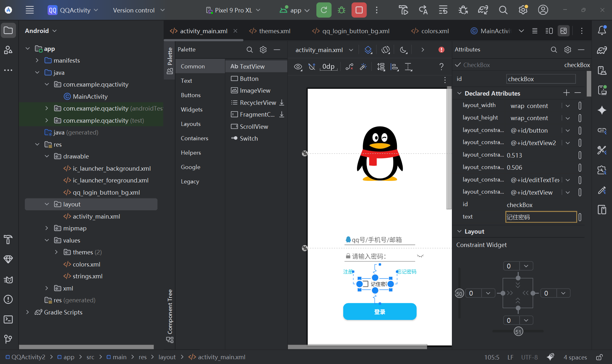
Task: Expand Gradle Scripts node
Action: [27, 312]
